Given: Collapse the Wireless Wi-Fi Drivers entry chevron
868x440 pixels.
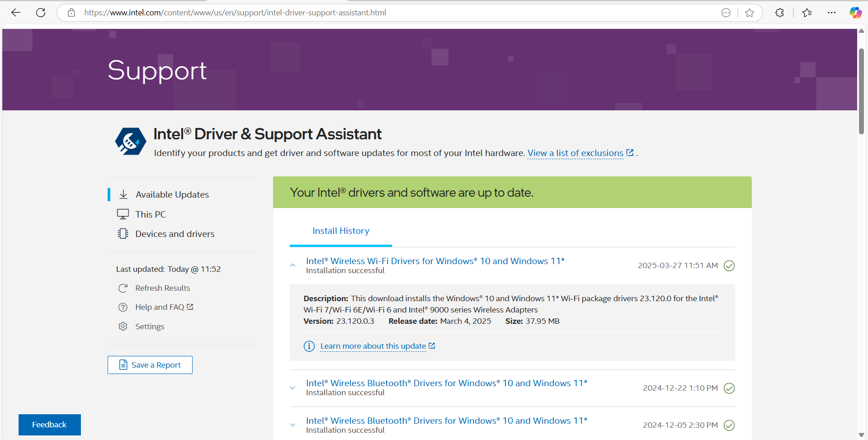Looking at the screenshot, I should point(293,265).
